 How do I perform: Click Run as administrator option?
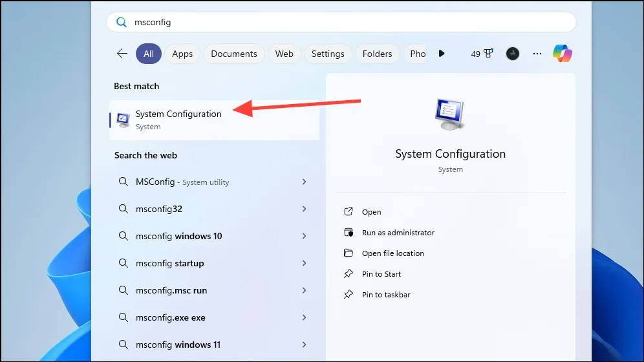[398, 233]
